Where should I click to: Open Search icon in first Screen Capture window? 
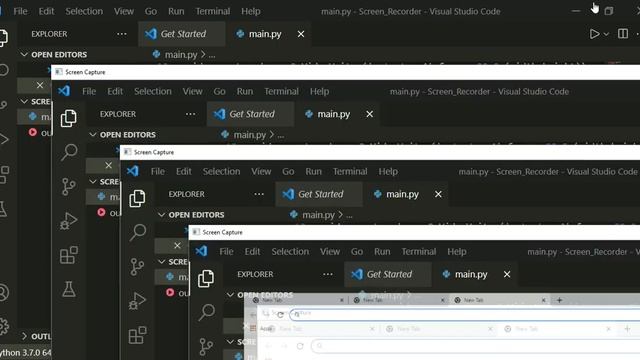[x=69, y=152]
